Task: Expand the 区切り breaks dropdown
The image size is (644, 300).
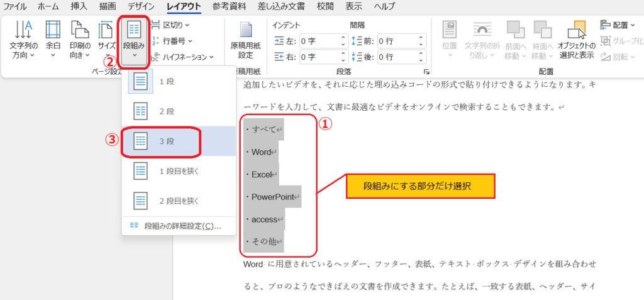Action: point(170,25)
